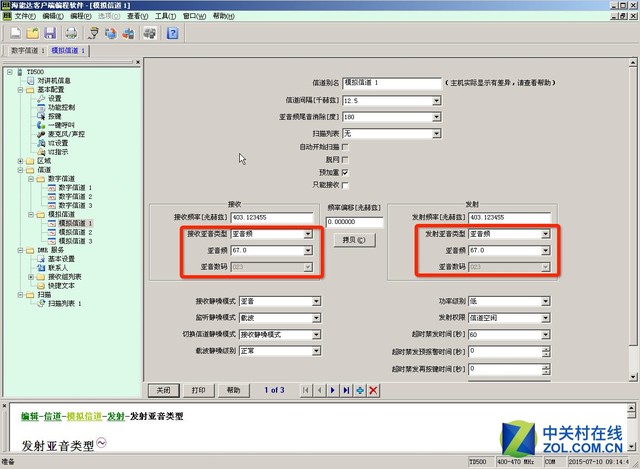Viewport: 640px width, 469px height.
Task: Open the 功率级别 dropdown
Action: [545, 301]
